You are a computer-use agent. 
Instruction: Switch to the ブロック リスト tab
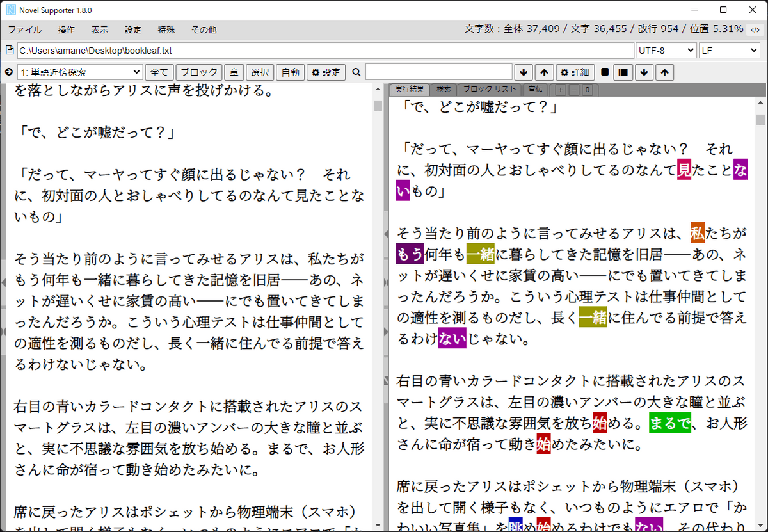[x=489, y=90]
